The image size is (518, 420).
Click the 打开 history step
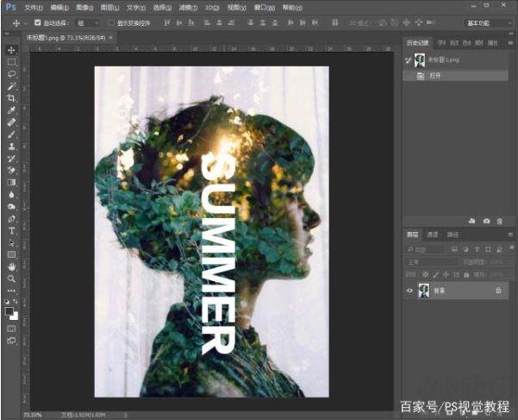[x=435, y=76]
